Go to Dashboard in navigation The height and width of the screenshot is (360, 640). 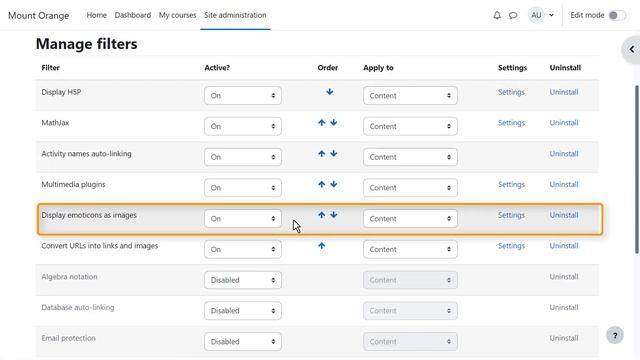(133, 15)
